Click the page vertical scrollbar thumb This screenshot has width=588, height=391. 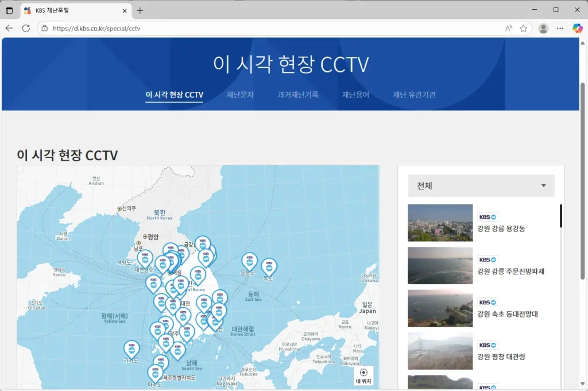coord(582,181)
